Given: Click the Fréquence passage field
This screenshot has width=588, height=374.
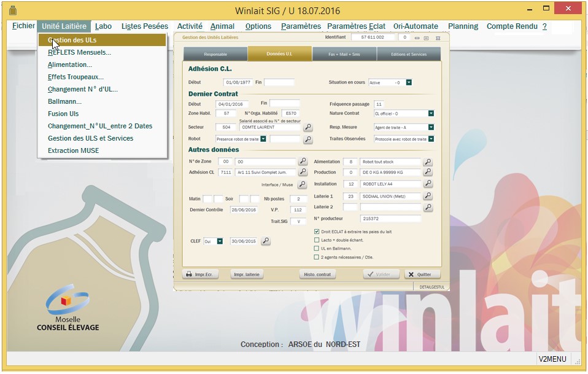Looking at the screenshot, I should pyautogui.click(x=379, y=104).
